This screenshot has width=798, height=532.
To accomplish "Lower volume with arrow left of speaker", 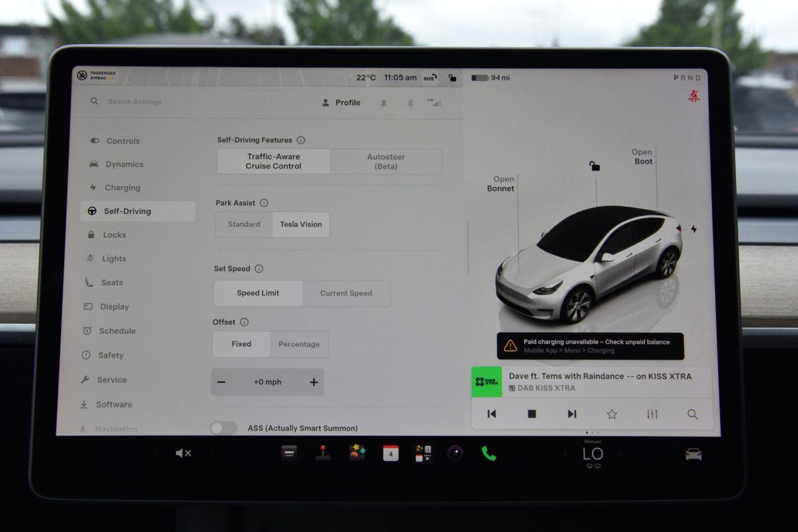I will [156, 454].
